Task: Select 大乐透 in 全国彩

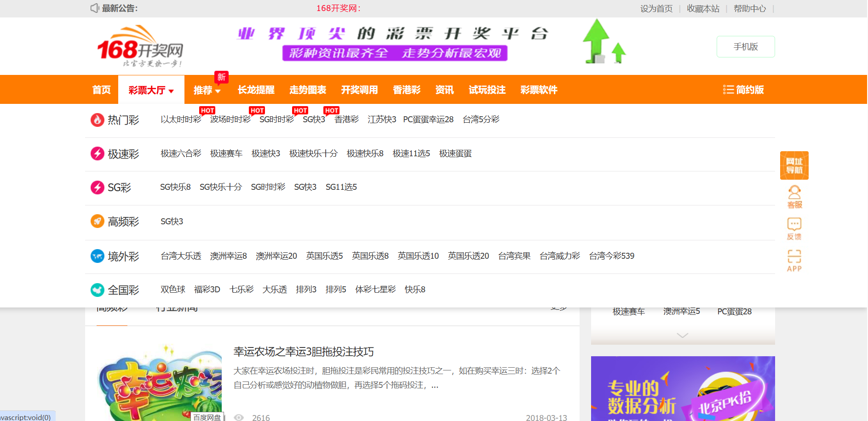Action: pyautogui.click(x=275, y=290)
